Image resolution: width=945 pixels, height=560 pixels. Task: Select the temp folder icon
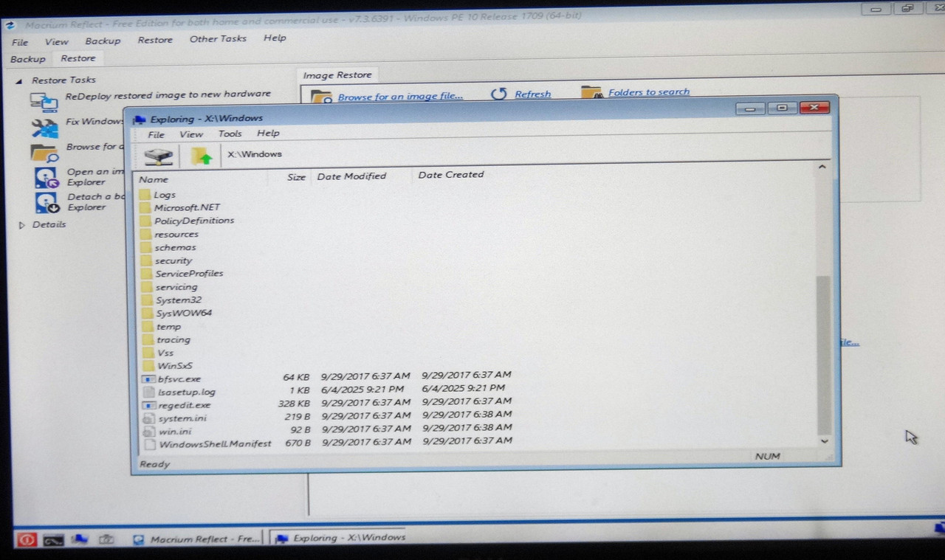tap(147, 327)
